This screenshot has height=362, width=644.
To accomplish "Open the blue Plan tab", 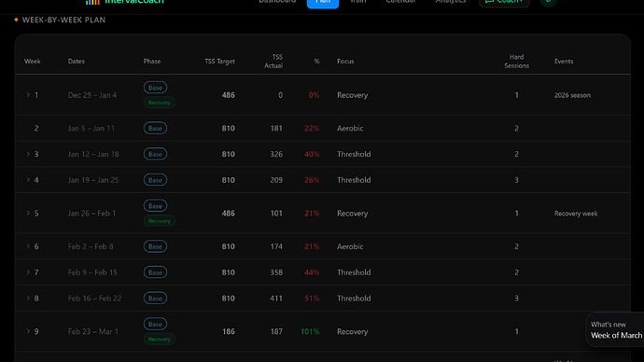I will (323, 3).
